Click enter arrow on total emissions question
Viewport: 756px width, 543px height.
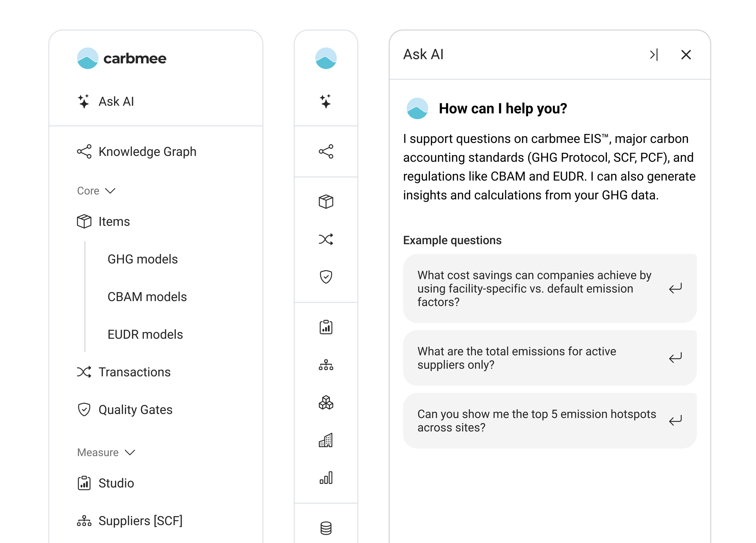(x=675, y=358)
